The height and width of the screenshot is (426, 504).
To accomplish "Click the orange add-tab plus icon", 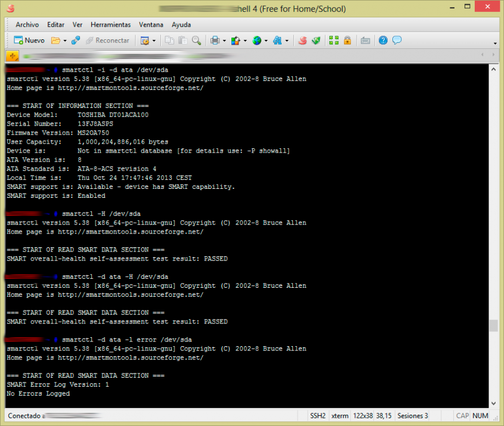I will coord(13,56).
